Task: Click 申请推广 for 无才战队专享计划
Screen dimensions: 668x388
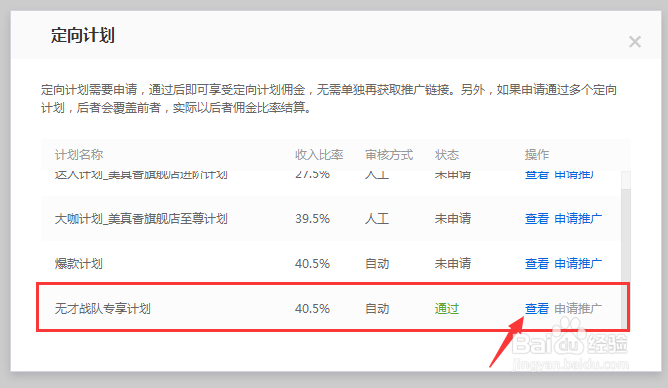Action: [x=578, y=308]
